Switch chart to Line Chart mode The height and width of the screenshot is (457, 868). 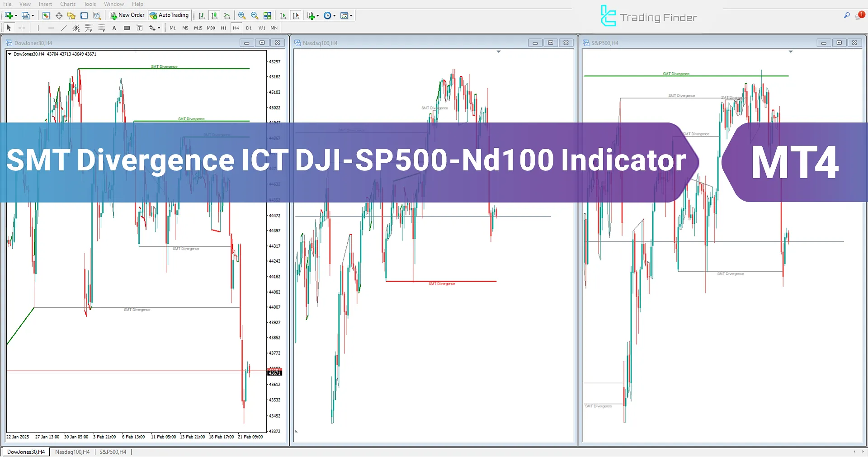tap(227, 15)
